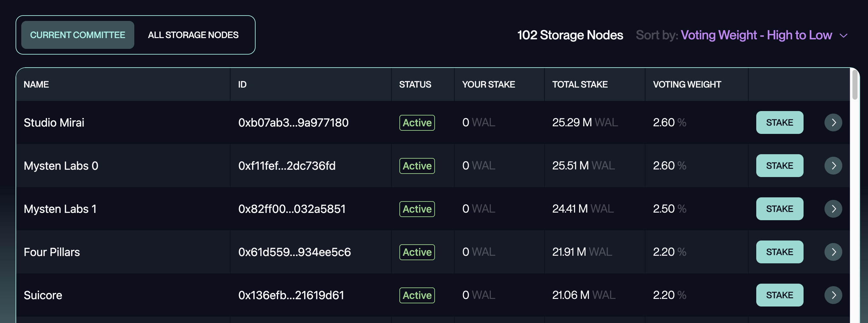Viewport: 868px width, 323px height.
Task: Stake on Mysten Labs 1 node
Action: click(x=779, y=208)
